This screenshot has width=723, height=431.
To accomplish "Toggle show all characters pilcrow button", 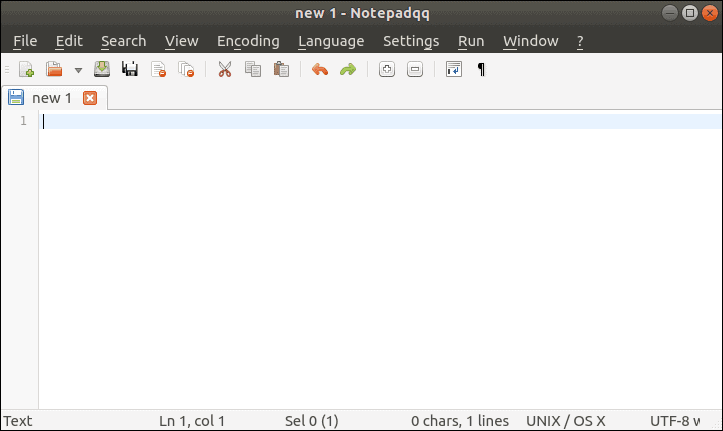I will click(x=481, y=69).
